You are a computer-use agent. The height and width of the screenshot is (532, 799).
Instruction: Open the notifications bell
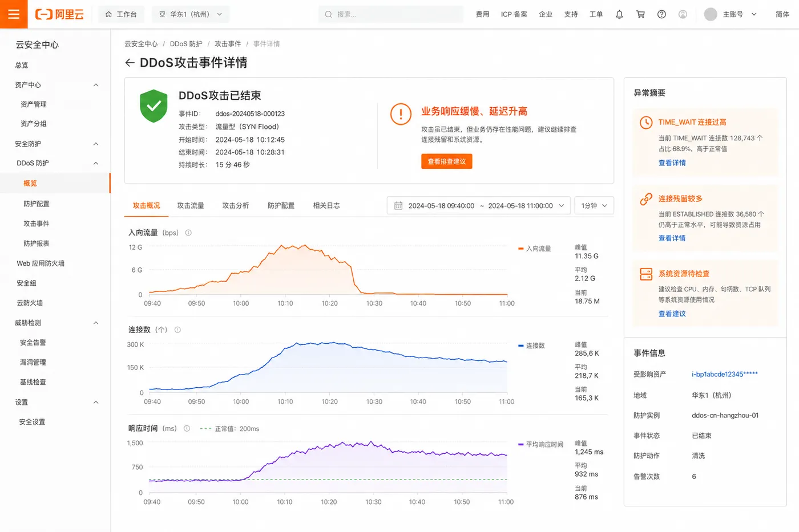pyautogui.click(x=619, y=14)
